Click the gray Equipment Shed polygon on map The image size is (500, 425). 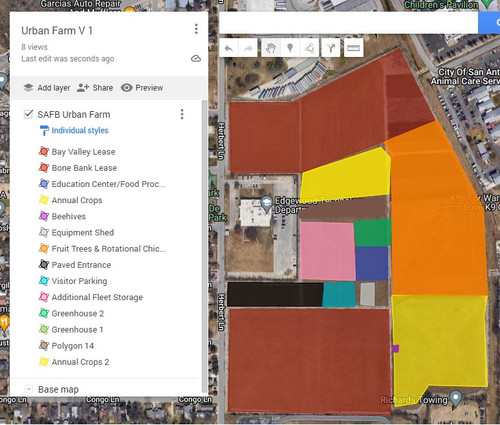pos(367,294)
